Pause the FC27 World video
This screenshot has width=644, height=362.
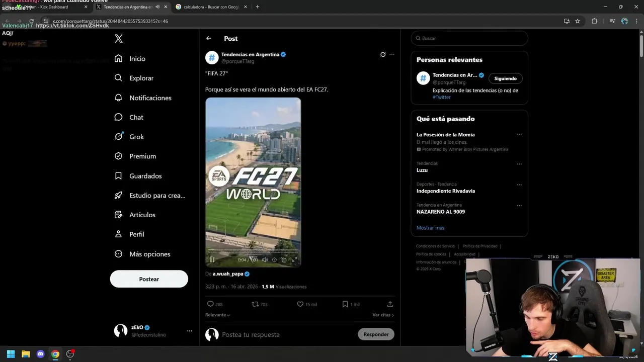[212, 260]
